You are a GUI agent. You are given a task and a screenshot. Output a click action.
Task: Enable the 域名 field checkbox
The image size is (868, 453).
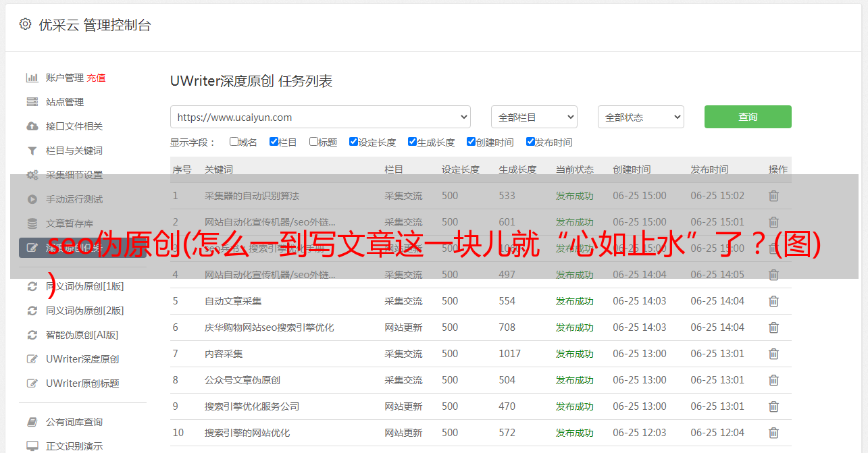click(234, 142)
